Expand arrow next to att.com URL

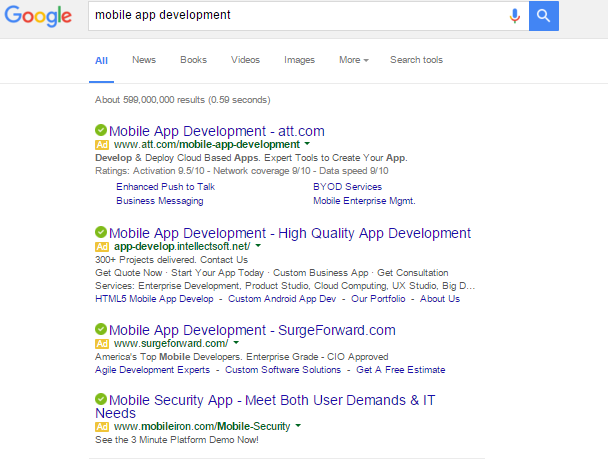tap(307, 145)
